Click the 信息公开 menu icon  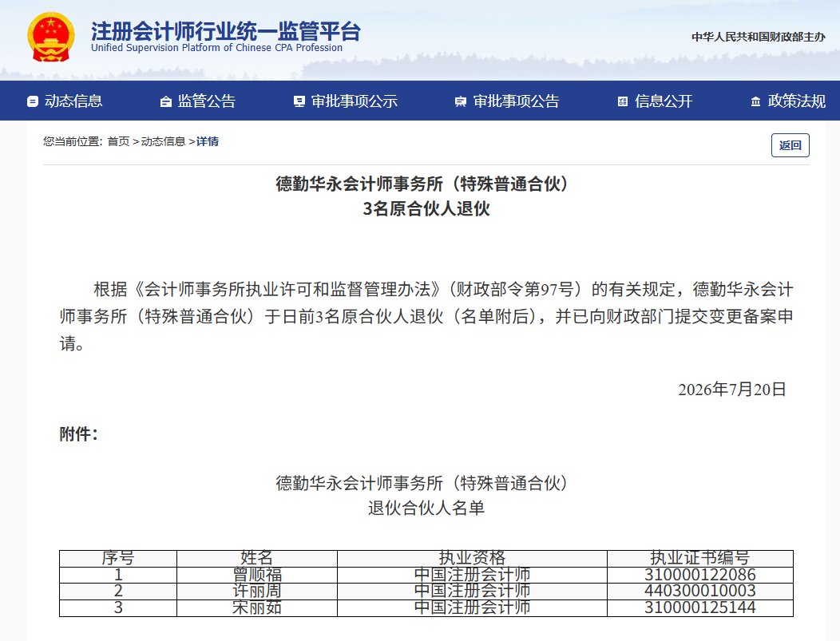tap(623, 101)
